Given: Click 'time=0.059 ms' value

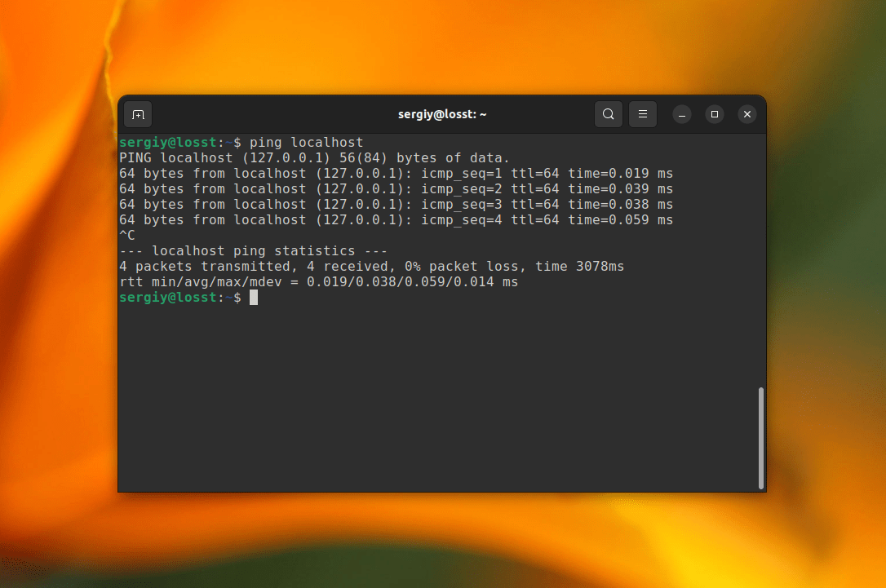Looking at the screenshot, I should 620,219.
